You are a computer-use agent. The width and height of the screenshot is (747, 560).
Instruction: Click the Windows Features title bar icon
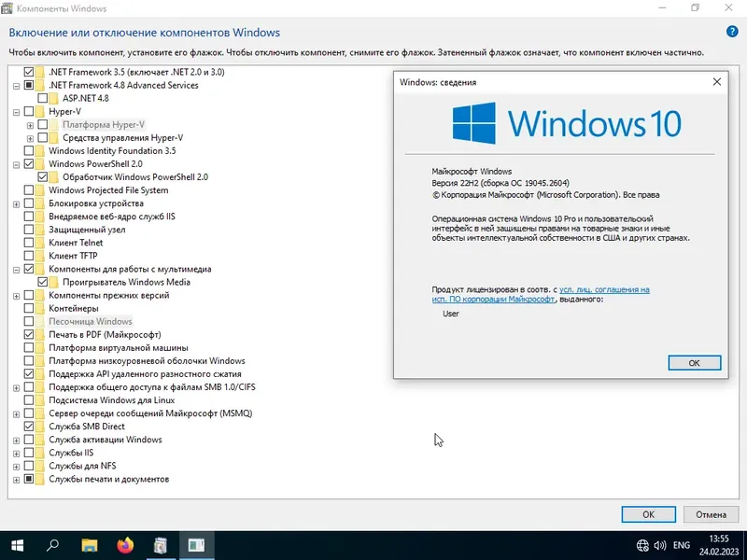tap(7, 8)
